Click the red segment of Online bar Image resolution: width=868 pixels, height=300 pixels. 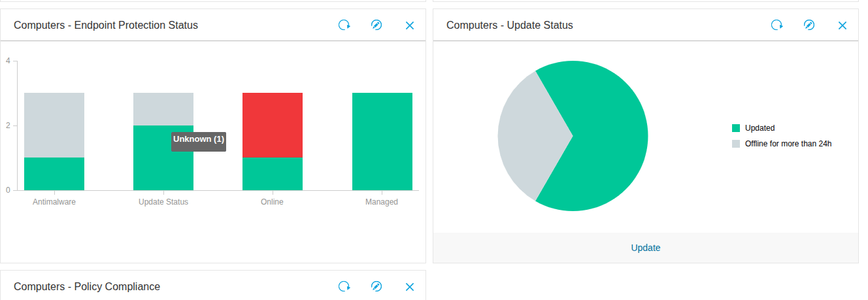[273, 124]
